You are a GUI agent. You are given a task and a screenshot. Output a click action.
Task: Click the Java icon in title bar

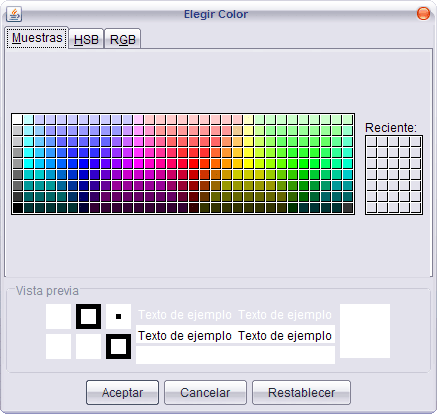pyautogui.click(x=14, y=14)
